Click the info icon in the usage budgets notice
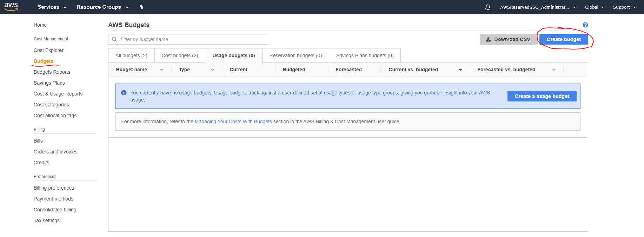644x237 pixels. pyautogui.click(x=124, y=93)
